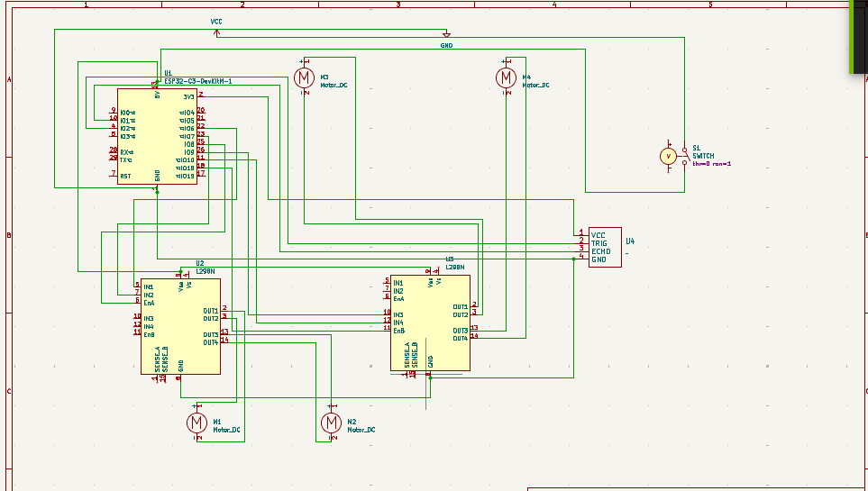Screen dimensions: 868x491
Task: Click the TRIG pin on U4
Action: (598, 243)
